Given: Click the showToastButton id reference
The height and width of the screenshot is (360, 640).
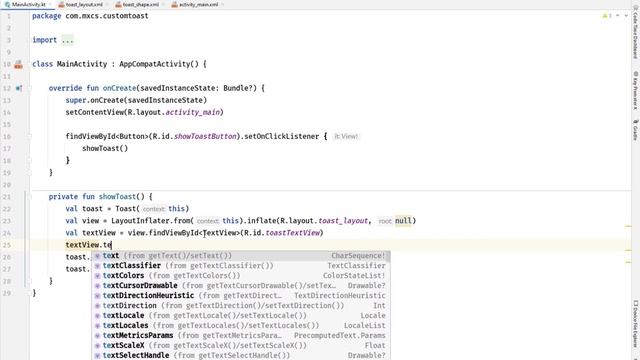Looking at the screenshot, I should (x=205, y=136).
